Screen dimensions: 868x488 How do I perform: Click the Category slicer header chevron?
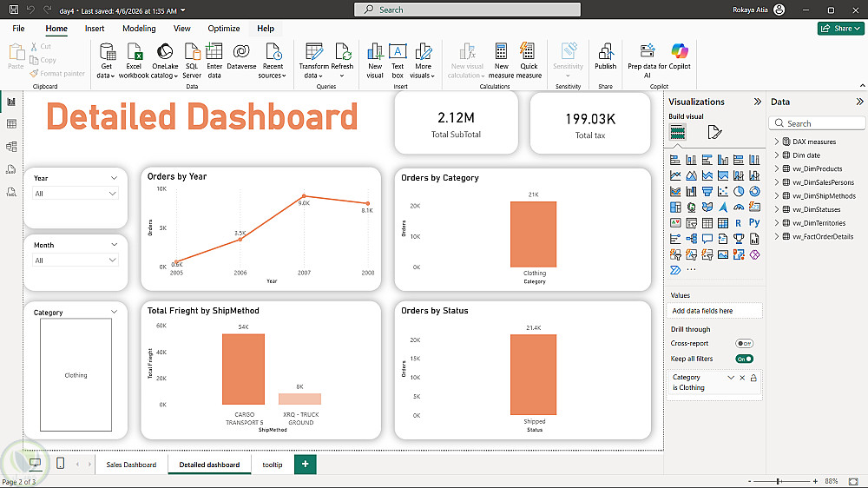114,312
